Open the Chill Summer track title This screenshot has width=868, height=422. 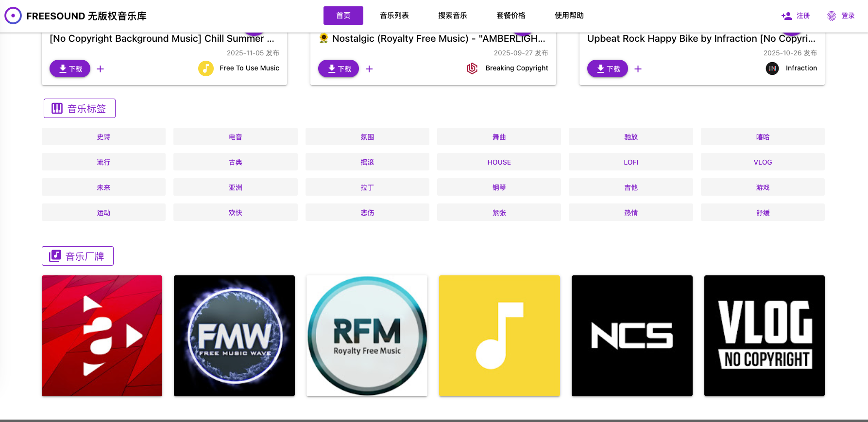[x=162, y=39]
